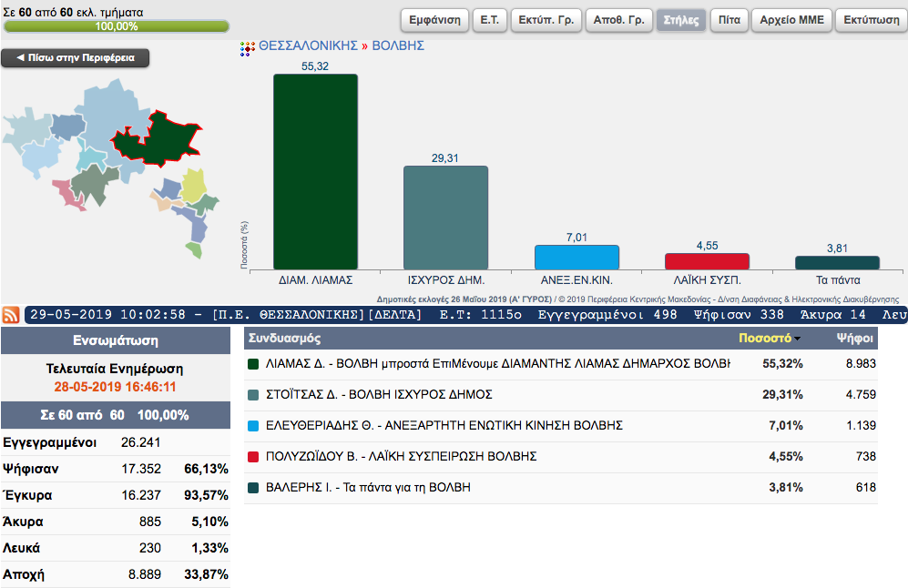908x588 pixels.
Task: Switch chart to Πίτα view
Action: tap(729, 20)
